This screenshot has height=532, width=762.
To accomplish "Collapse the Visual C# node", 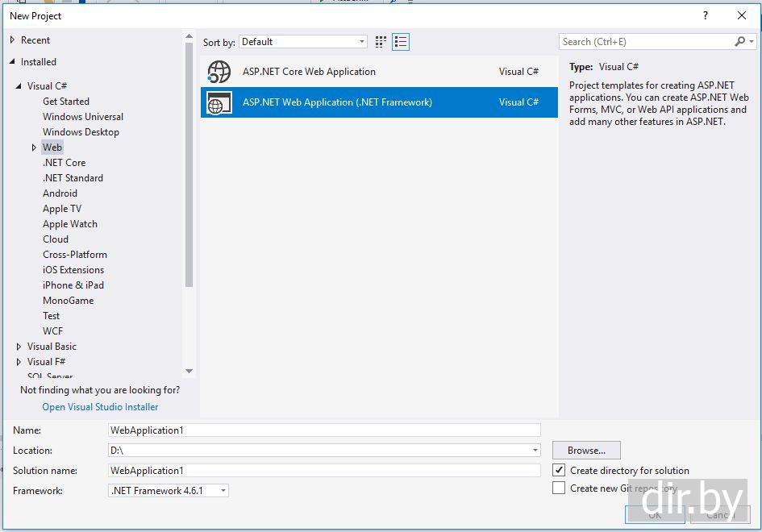I will (19, 86).
